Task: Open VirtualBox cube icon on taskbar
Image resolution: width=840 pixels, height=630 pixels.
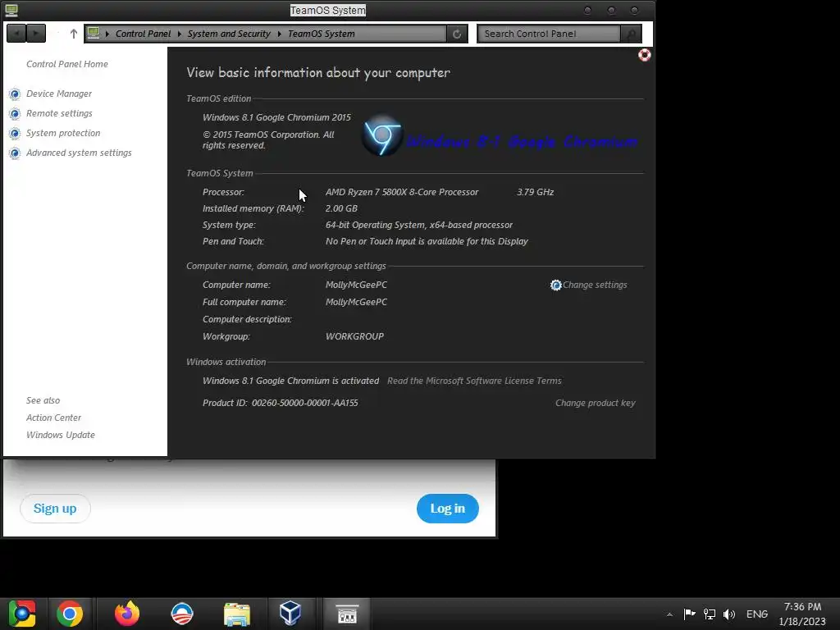Action: pyautogui.click(x=290, y=614)
